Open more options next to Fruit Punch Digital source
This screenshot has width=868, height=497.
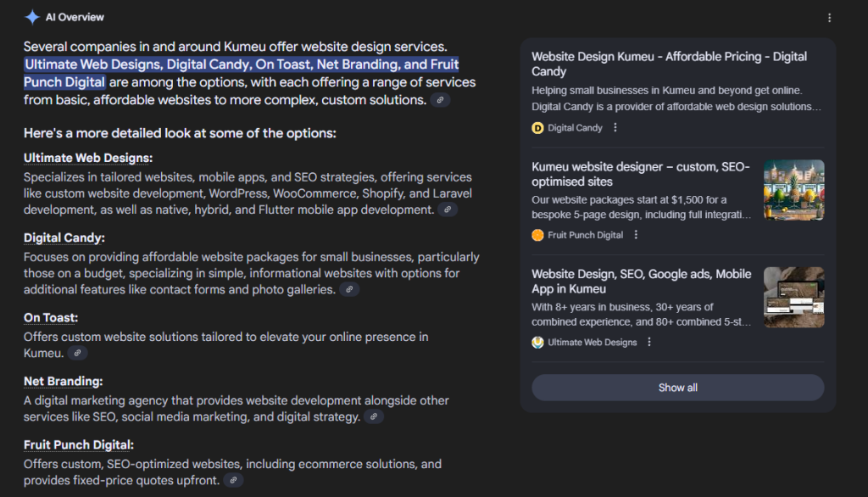[636, 235]
